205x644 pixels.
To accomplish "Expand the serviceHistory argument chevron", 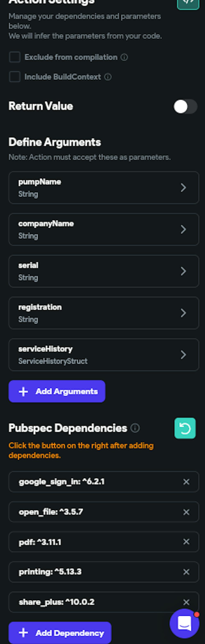I will click(x=183, y=355).
